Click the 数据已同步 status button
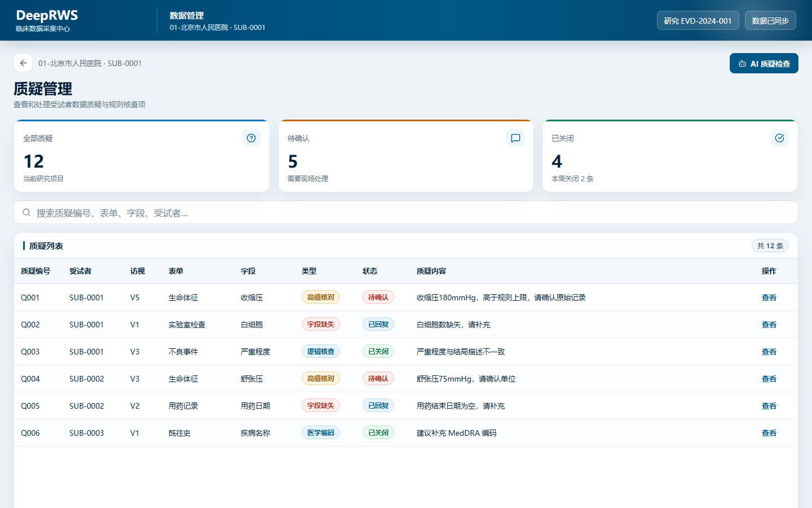The height and width of the screenshot is (508, 812). (x=770, y=21)
